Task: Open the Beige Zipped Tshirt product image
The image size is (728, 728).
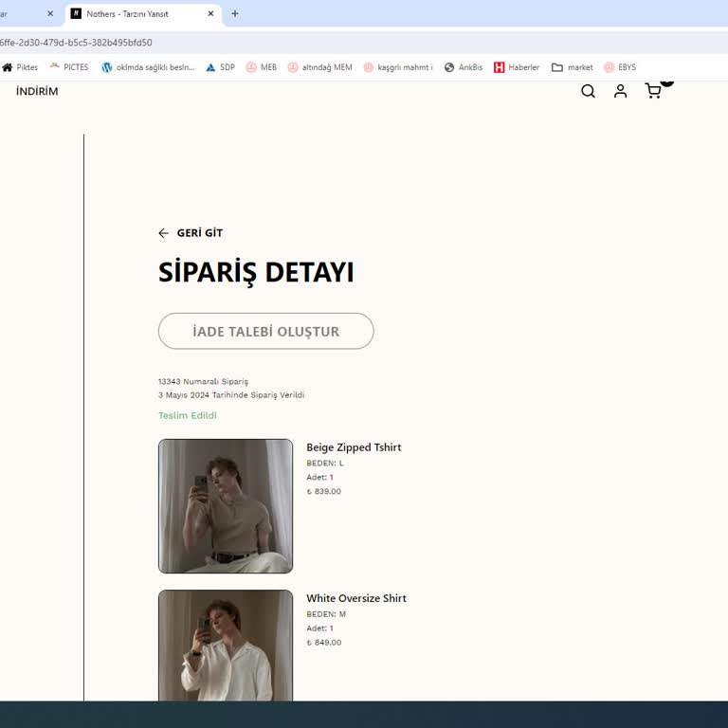Action: pyautogui.click(x=226, y=506)
